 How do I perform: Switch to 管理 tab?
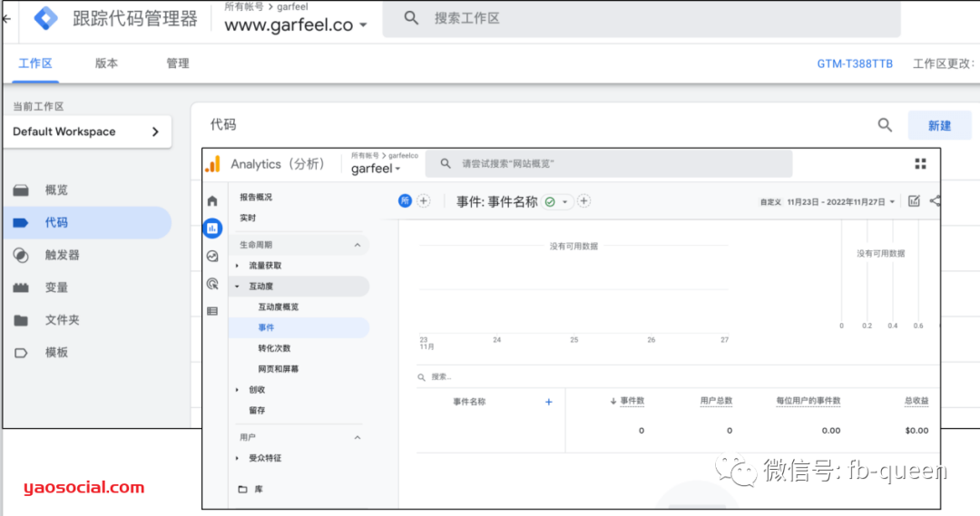[178, 63]
